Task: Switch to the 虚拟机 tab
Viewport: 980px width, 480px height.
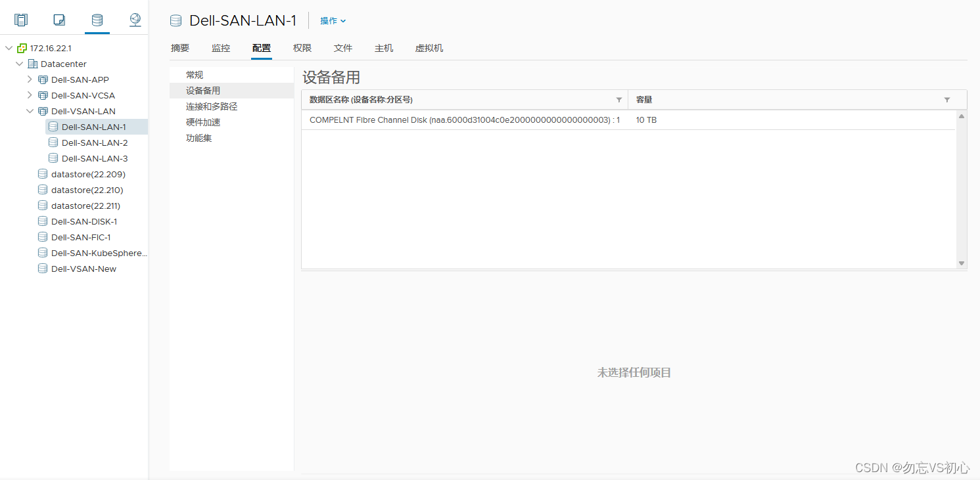Action: 429,48
